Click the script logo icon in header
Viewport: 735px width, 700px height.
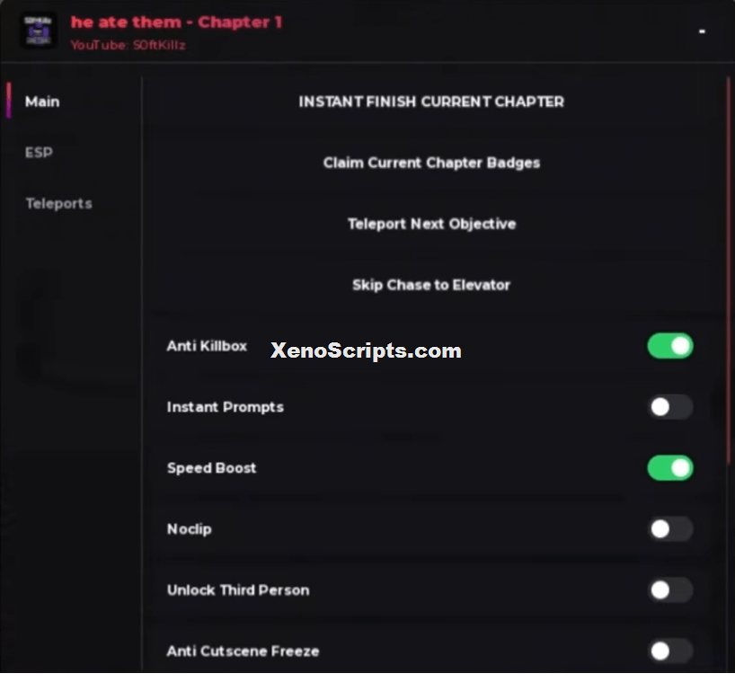pyautogui.click(x=39, y=31)
